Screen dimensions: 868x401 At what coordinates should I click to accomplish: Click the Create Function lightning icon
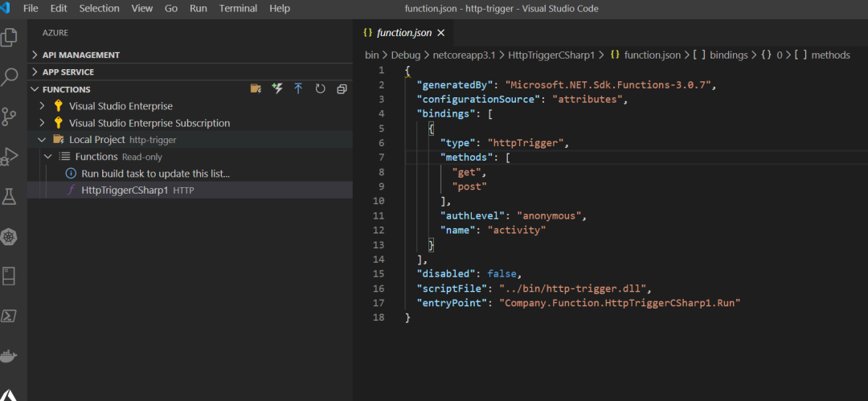[277, 88]
